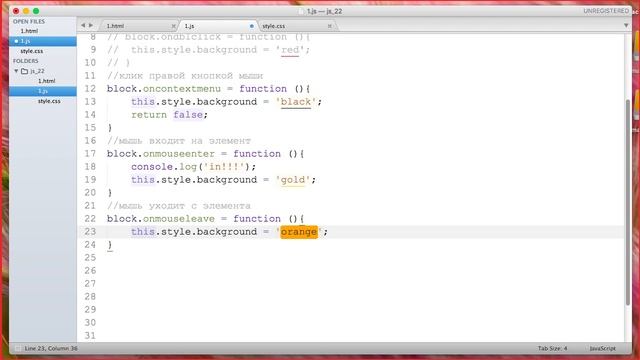Click the js_22 folder icon
This screenshot has width=640, height=360.
tap(24, 71)
